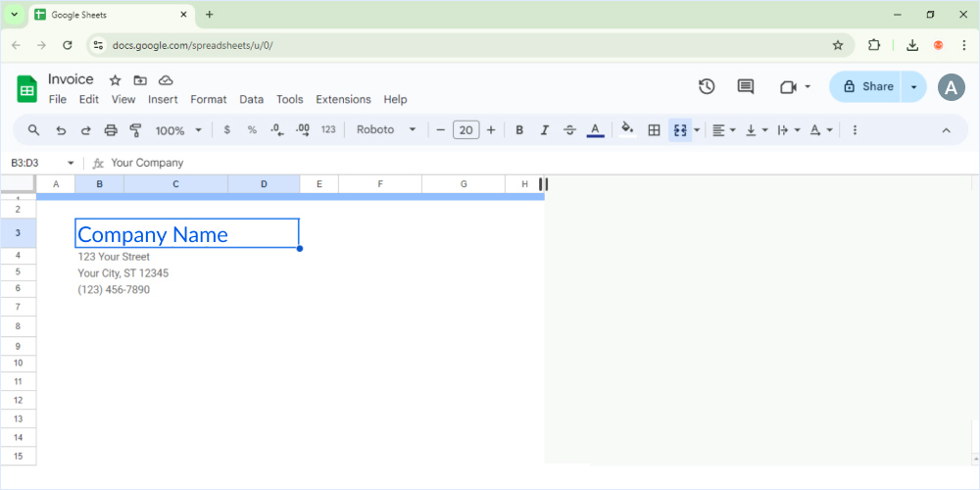Viewport: 980px width, 490px height.
Task: Print the spreadsheet using the printer icon
Action: pyautogui.click(x=111, y=130)
